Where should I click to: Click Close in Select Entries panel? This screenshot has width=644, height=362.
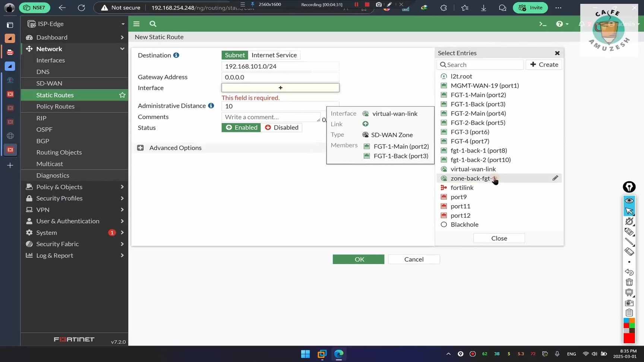(x=499, y=238)
